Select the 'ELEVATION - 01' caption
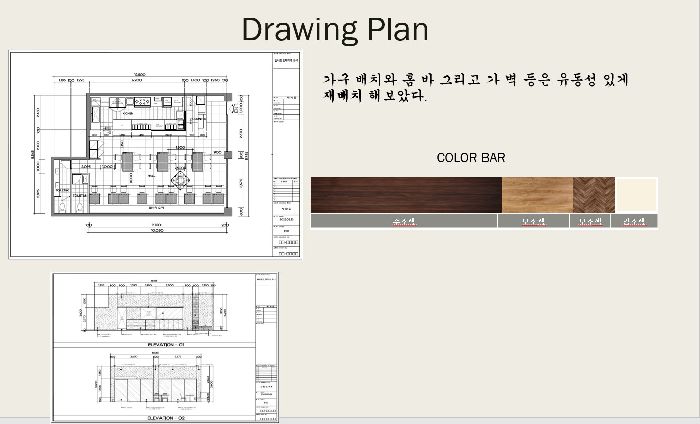This screenshot has height=424, width=700. (x=166, y=345)
